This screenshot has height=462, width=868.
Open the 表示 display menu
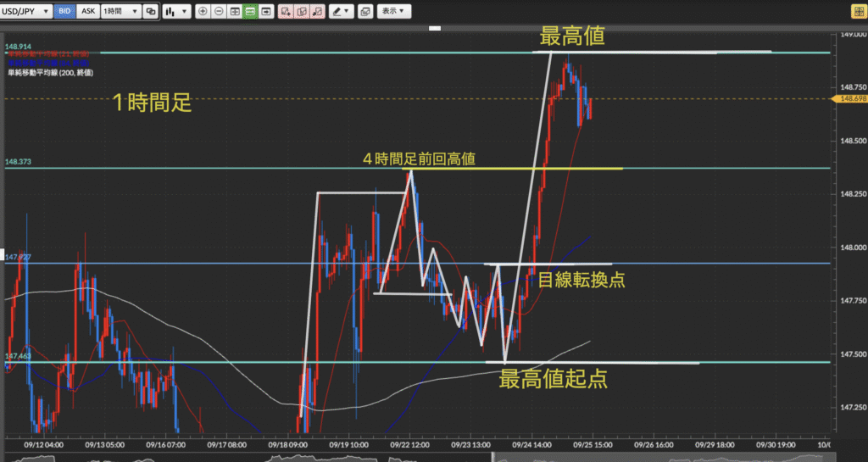[393, 12]
